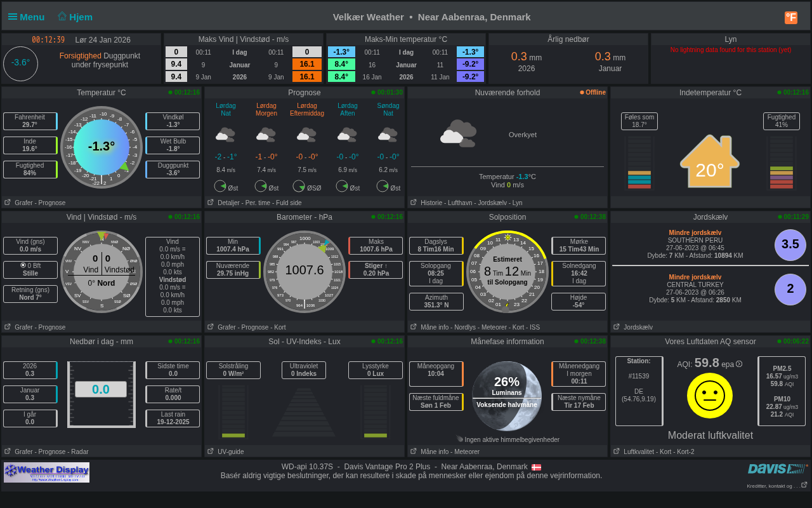Open external link icon beside Jordskælv footer
This screenshot has width=812, height=508.
click(617, 327)
